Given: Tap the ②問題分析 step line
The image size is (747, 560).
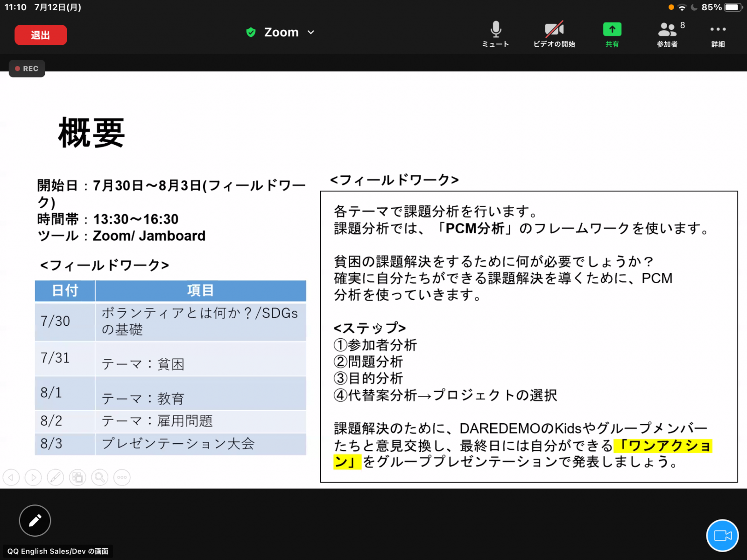Looking at the screenshot, I should pyautogui.click(x=368, y=362).
